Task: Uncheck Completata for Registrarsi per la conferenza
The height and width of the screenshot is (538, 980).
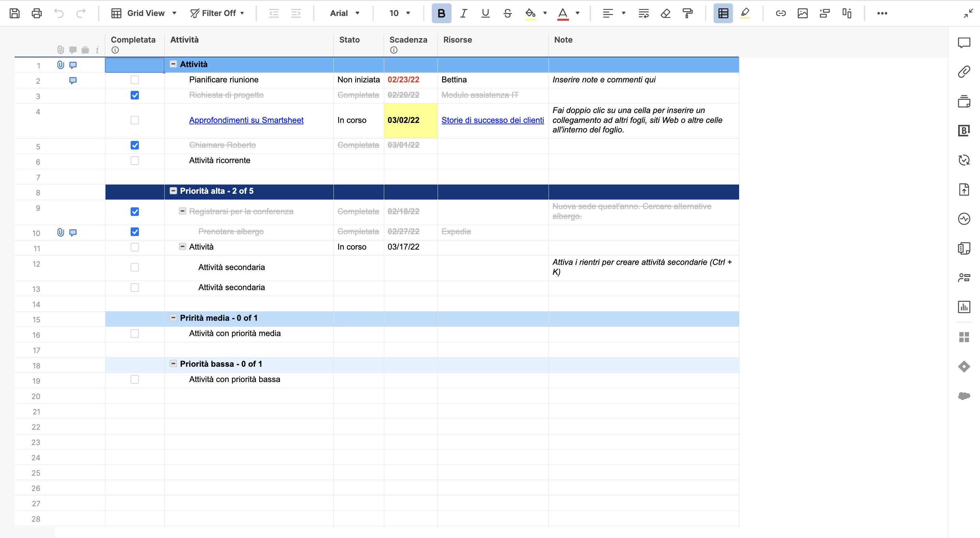Action: (135, 212)
